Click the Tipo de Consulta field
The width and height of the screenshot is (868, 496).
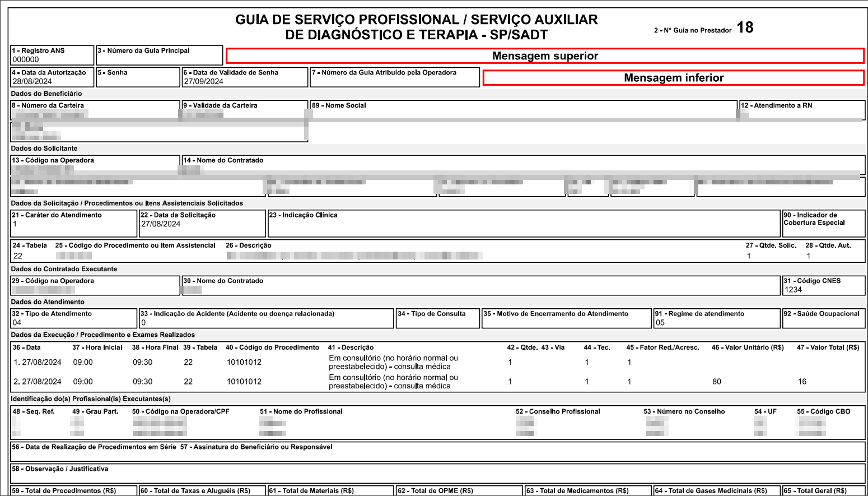point(438,318)
